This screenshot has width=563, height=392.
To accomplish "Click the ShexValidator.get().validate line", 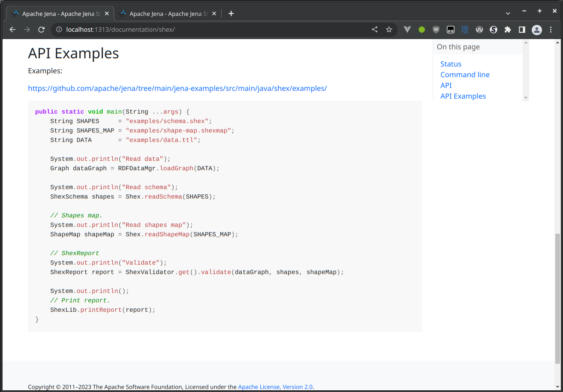I will tap(197, 272).
